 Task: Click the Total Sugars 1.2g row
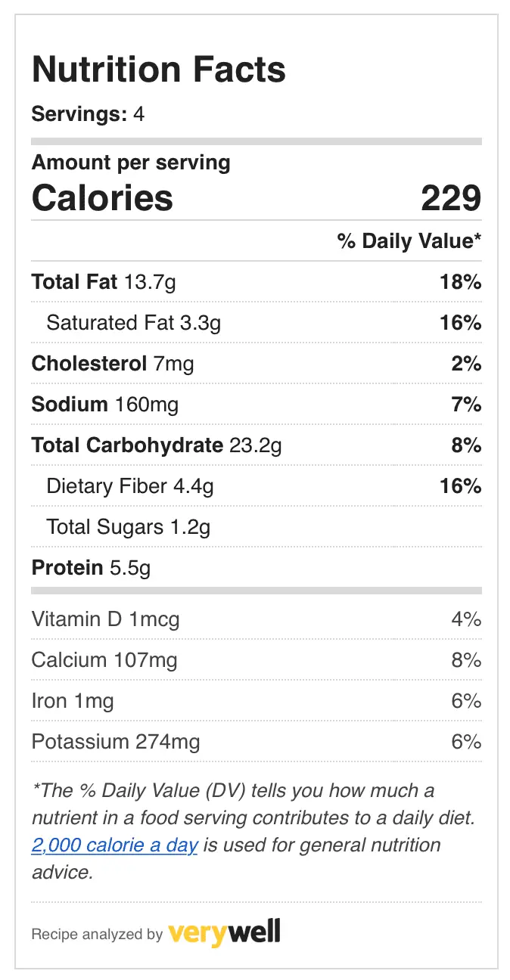pyautogui.click(x=257, y=527)
